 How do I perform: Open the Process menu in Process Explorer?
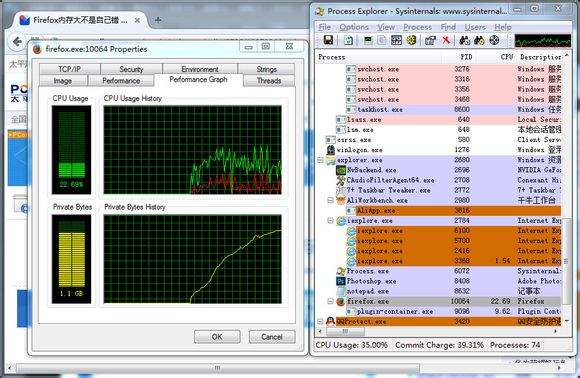[x=418, y=27]
